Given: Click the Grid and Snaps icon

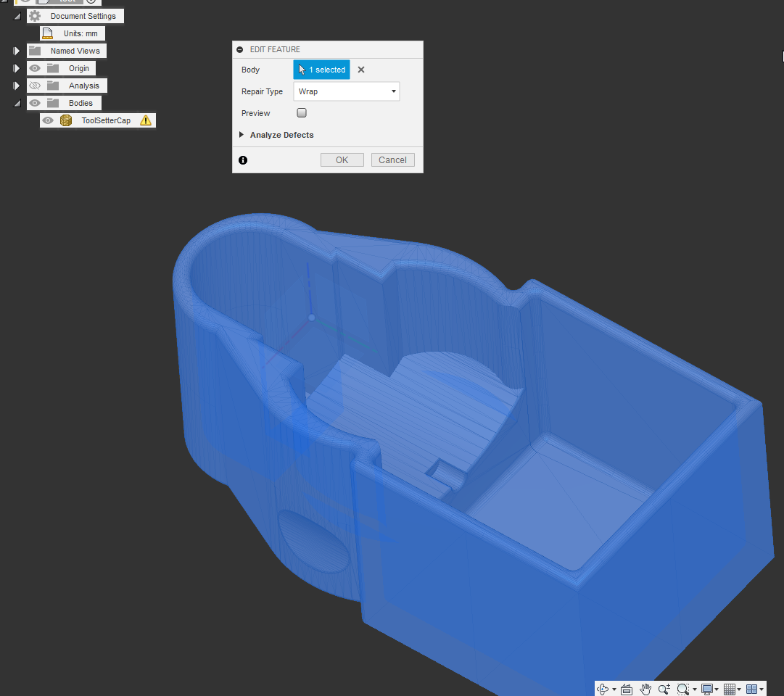Looking at the screenshot, I should point(730,689).
